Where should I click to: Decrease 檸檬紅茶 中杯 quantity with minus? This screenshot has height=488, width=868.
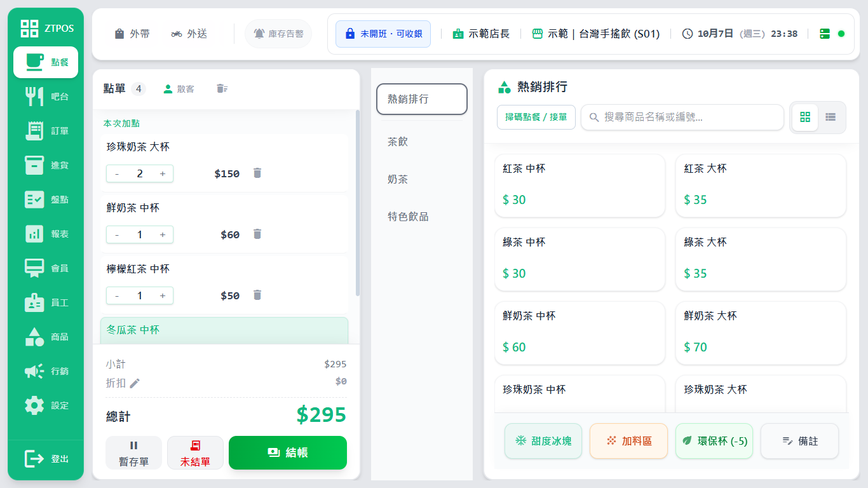117,295
